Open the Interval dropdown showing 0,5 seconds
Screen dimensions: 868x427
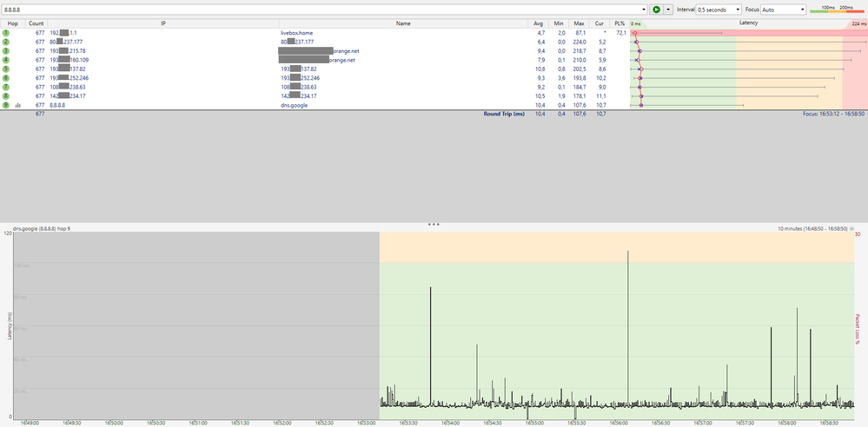(719, 10)
